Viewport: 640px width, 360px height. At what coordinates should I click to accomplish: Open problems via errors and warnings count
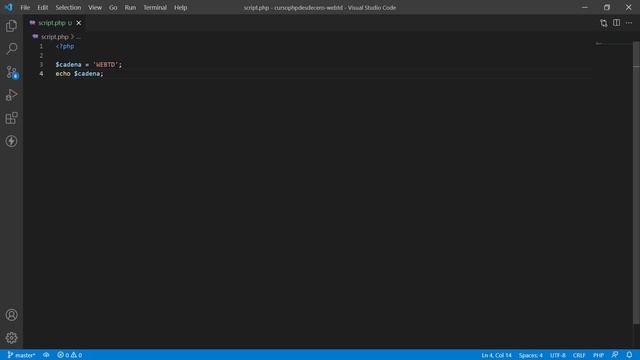[69, 355]
